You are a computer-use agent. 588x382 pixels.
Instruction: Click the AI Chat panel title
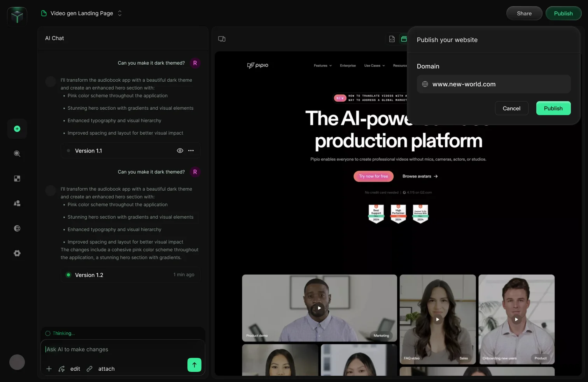pos(54,38)
